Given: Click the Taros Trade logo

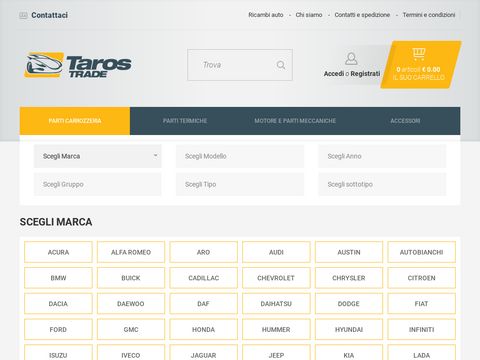Looking at the screenshot, I should click(x=78, y=65).
